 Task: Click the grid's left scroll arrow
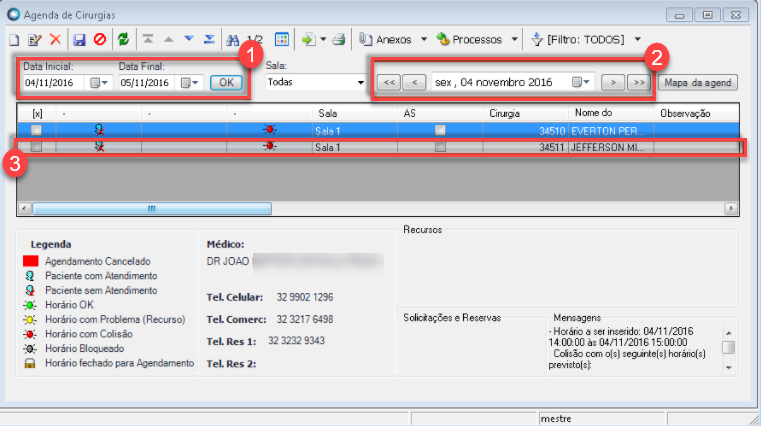coord(25,209)
